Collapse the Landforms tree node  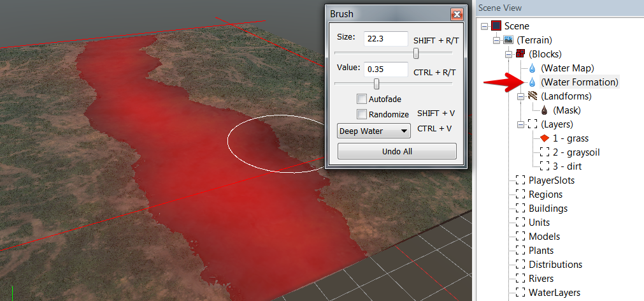(521, 96)
